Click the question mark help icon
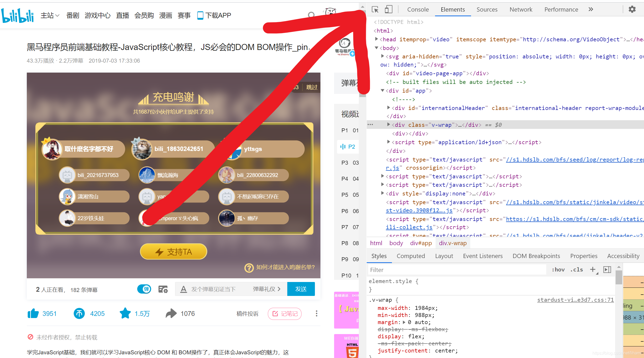Viewport: 644px width, 358px height. (249, 268)
